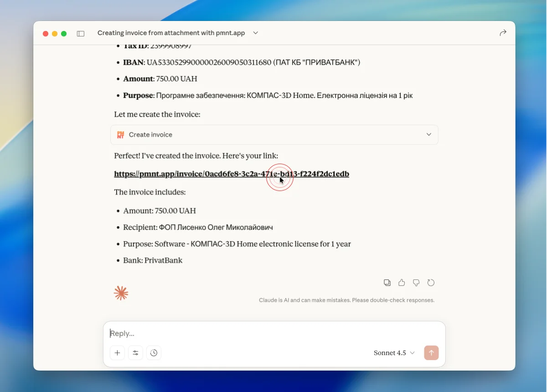This screenshot has height=392, width=547.
Task: Give the response a thumbs down
Action: coord(416,283)
